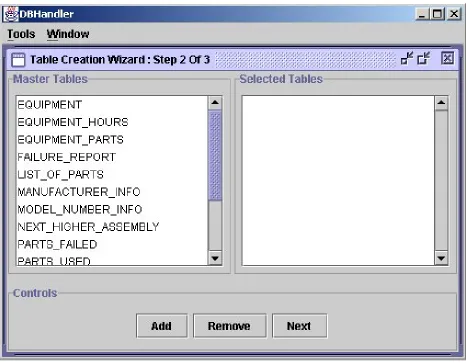The height and width of the screenshot is (363, 466).
Task: Click Selected Tables scrollbar down arrow
Action: (441, 258)
